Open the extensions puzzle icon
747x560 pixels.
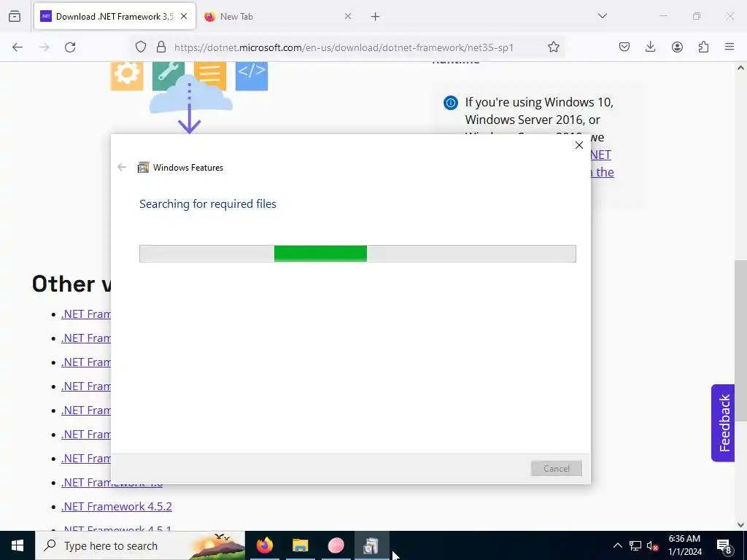pos(703,47)
